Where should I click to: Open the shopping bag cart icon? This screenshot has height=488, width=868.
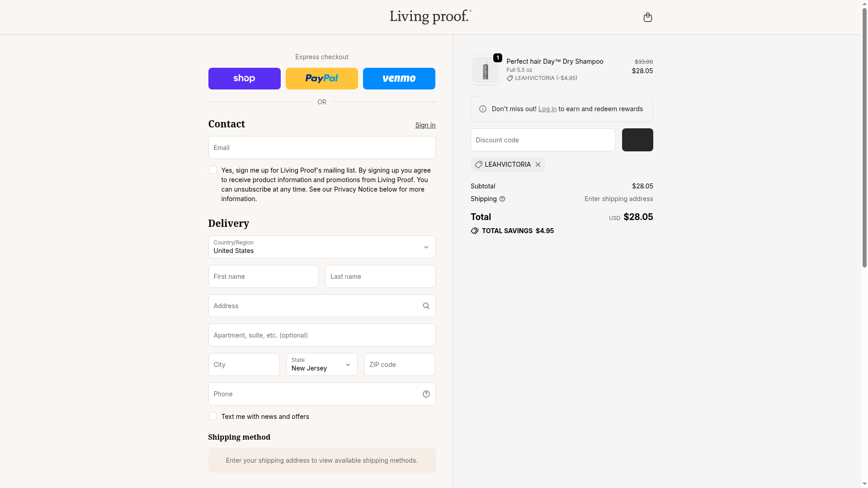click(x=647, y=17)
